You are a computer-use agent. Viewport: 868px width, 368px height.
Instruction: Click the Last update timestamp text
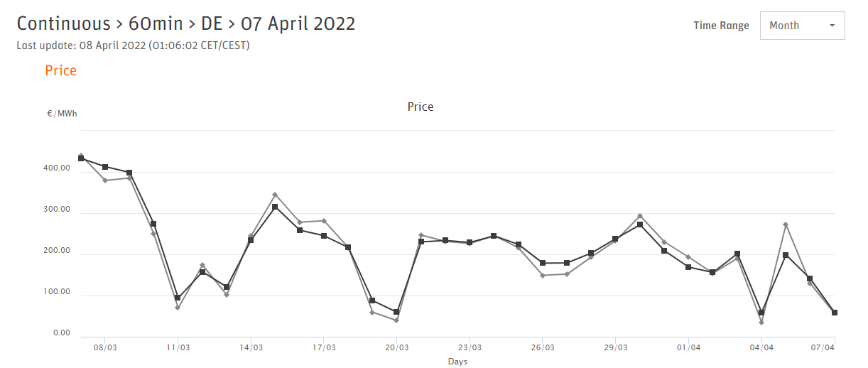(133, 45)
